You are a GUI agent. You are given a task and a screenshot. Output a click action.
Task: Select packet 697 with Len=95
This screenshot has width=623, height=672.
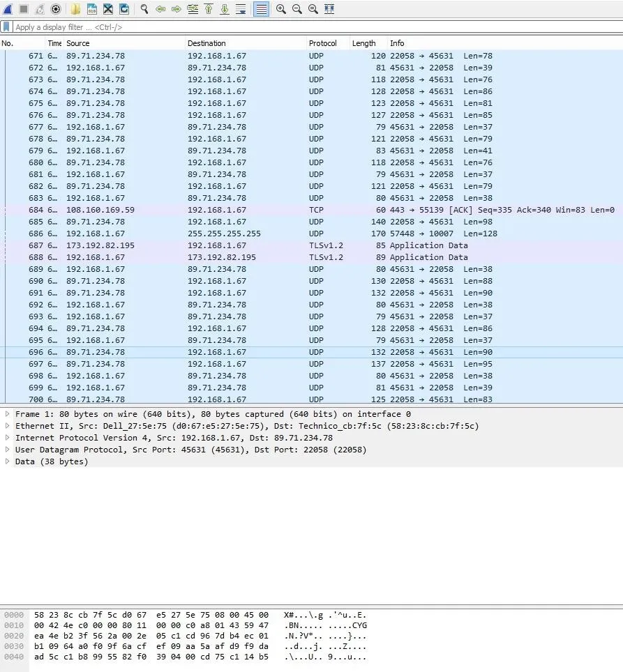point(311,364)
